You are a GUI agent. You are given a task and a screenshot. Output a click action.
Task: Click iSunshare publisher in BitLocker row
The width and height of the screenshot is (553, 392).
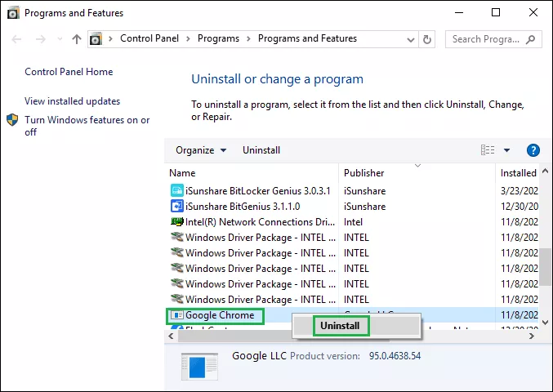click(x=364, y=191)
